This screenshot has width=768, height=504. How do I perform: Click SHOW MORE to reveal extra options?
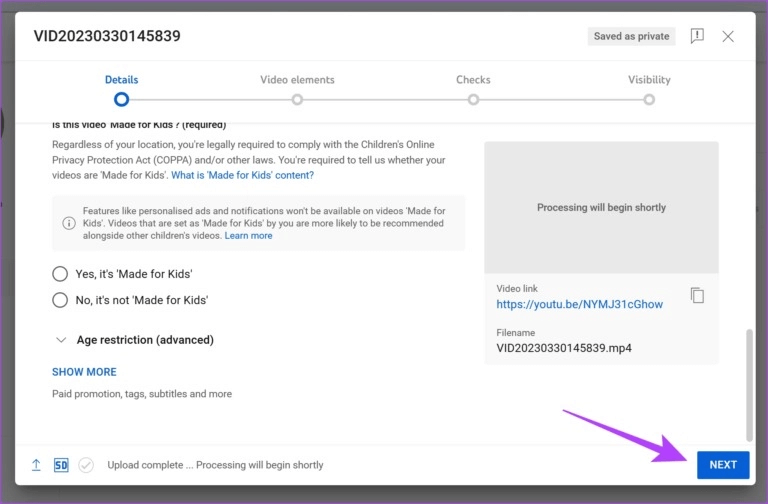coord(84,372)
